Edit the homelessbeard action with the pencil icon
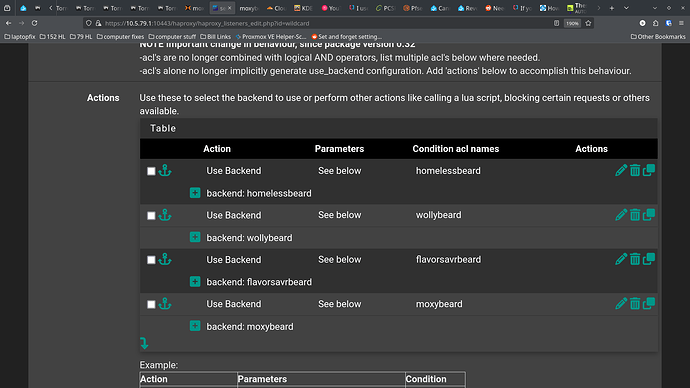 pos(621,170)
